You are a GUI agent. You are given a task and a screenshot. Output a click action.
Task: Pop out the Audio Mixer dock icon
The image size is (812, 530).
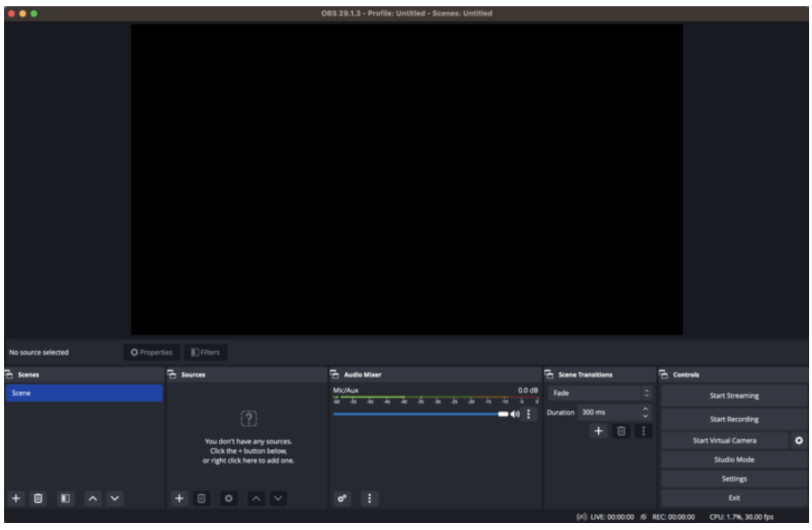click(x=335, y=374)
